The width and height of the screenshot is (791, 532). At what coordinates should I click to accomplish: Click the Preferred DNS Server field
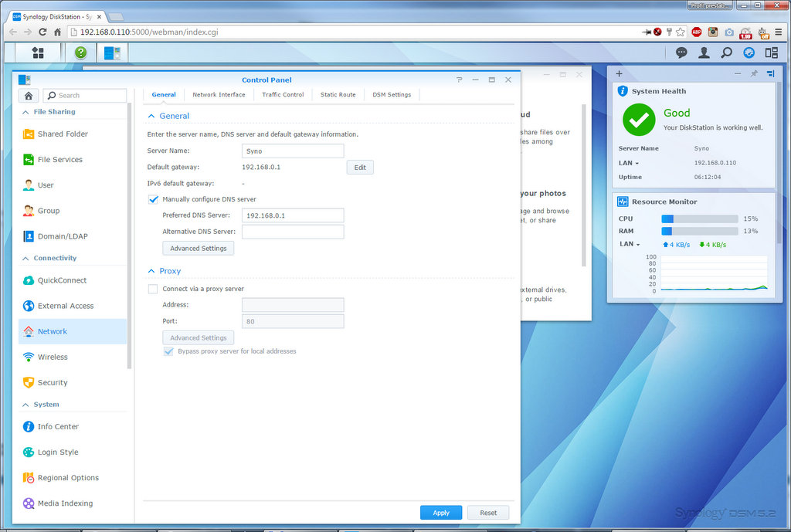(293, 215)
